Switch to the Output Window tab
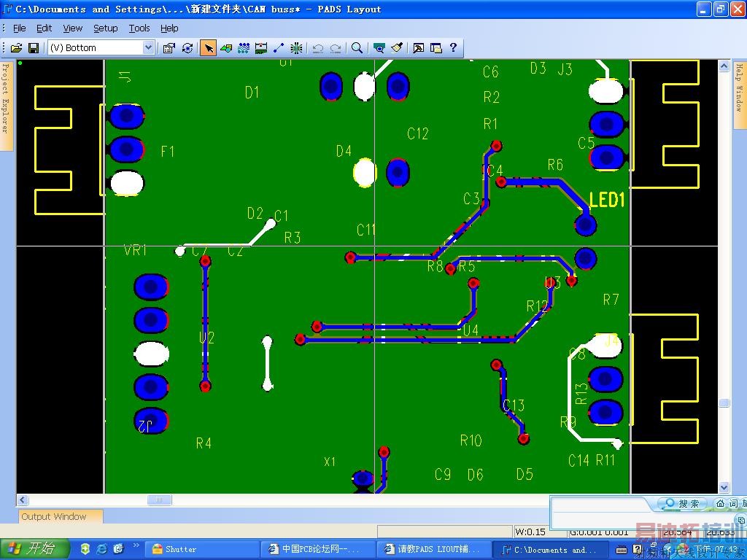747x560 pixels. tap(54, 516)
